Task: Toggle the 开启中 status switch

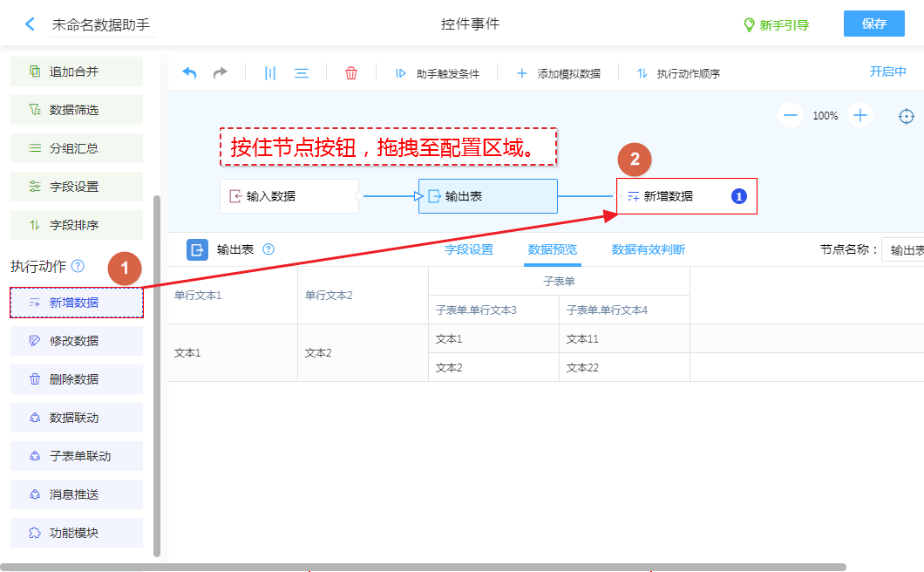Action: tap(887, 71)
